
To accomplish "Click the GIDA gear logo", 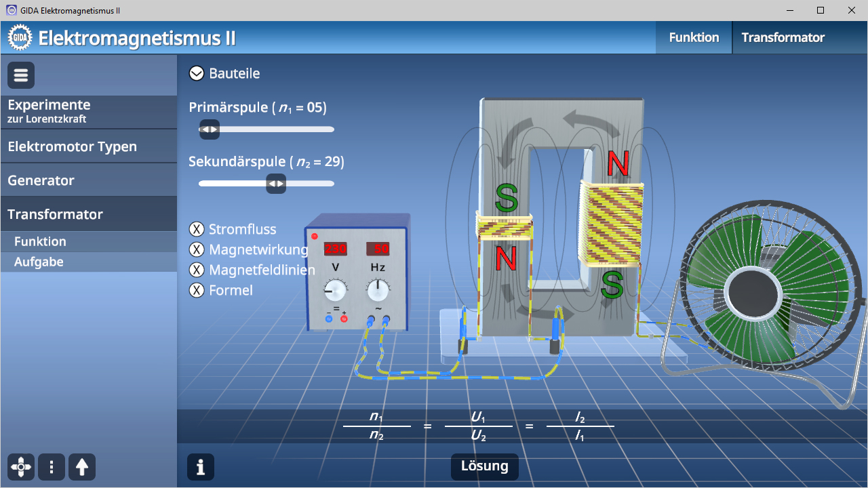I will 20,38.
